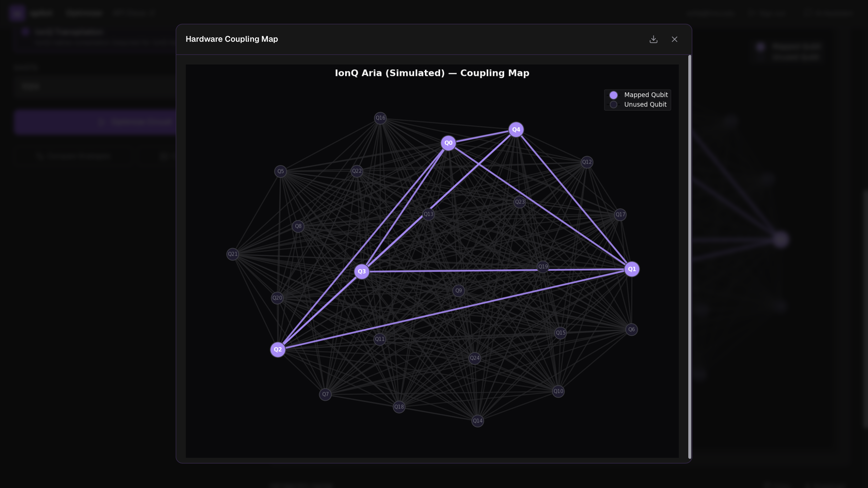Click unused qubit node Q9
This screenshot has height=488, width=868.
click(458, 290)
